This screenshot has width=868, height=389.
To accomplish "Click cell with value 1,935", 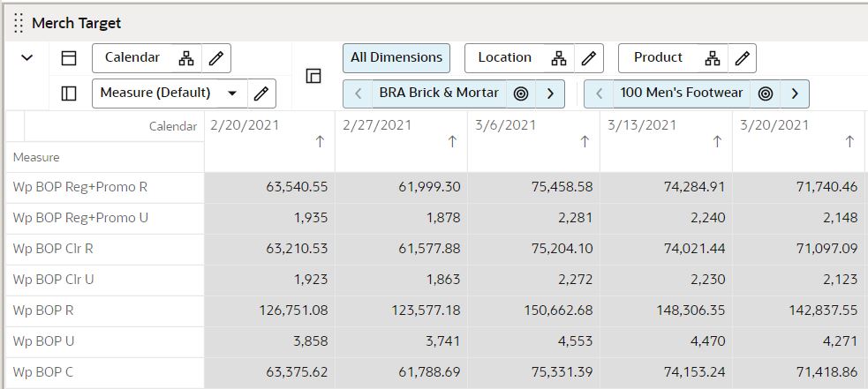I will point(269,218).
